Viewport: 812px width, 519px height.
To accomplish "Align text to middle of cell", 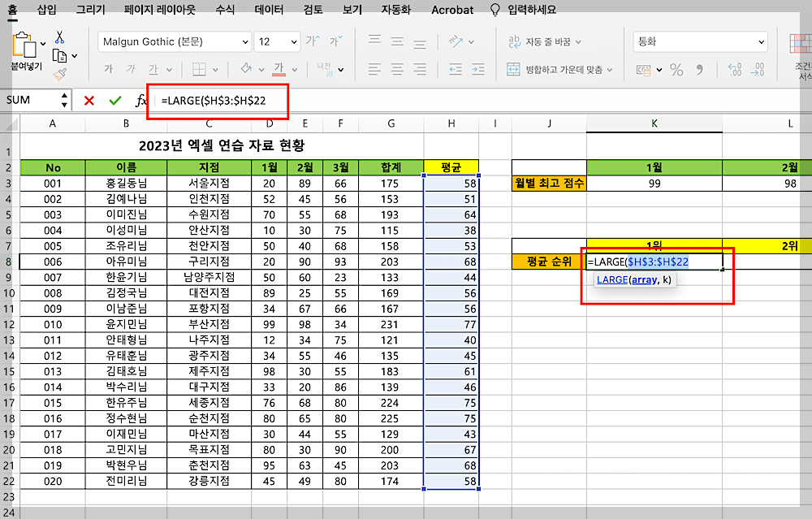I will 397,41.
